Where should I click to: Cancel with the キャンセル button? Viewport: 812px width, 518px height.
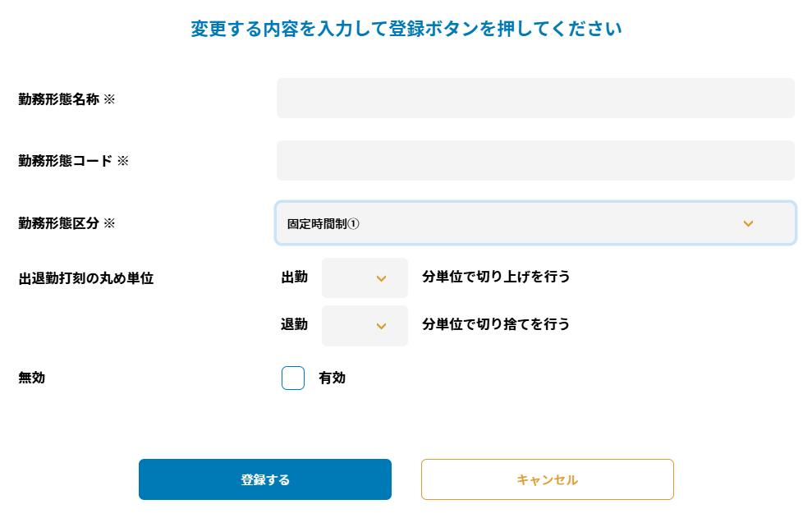click(x=547, y=479)
